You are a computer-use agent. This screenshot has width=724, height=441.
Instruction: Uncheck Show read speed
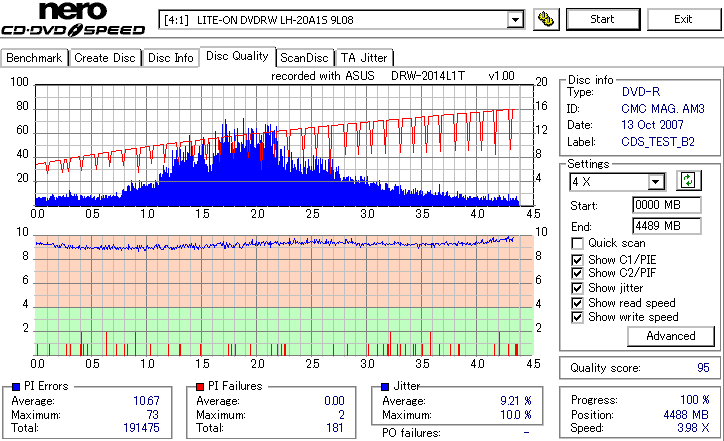point(577,303)
